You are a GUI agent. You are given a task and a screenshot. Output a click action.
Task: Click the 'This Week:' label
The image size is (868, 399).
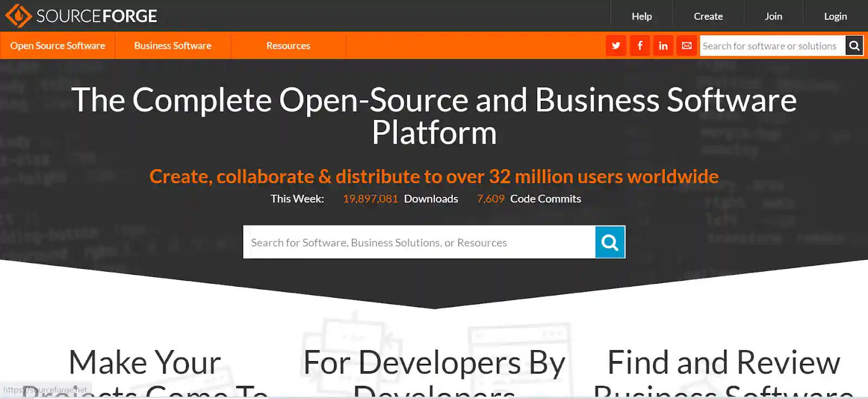297,199
